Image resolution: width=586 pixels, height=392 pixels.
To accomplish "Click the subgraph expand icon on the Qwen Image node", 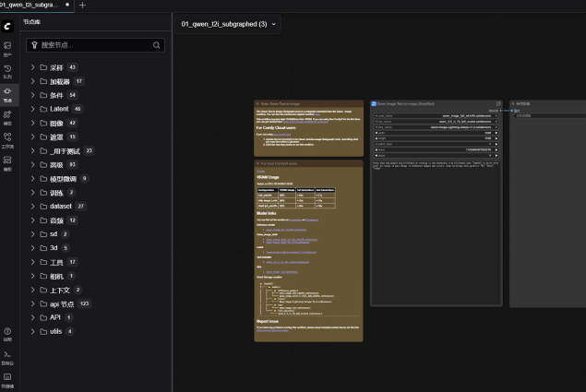I will tap(498, 103).
